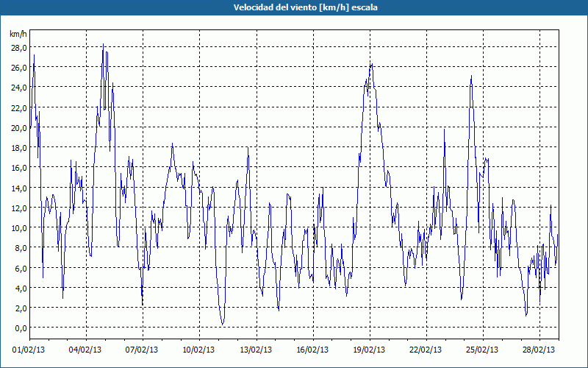Select the 12,0 y-axis value

19,208
